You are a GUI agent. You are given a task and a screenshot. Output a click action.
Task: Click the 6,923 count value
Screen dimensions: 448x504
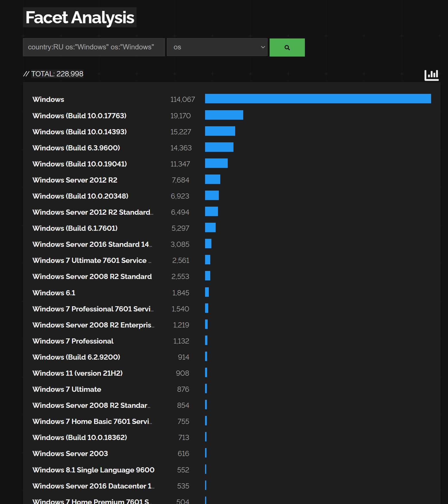pyautogui.click(x=180, y=196)
